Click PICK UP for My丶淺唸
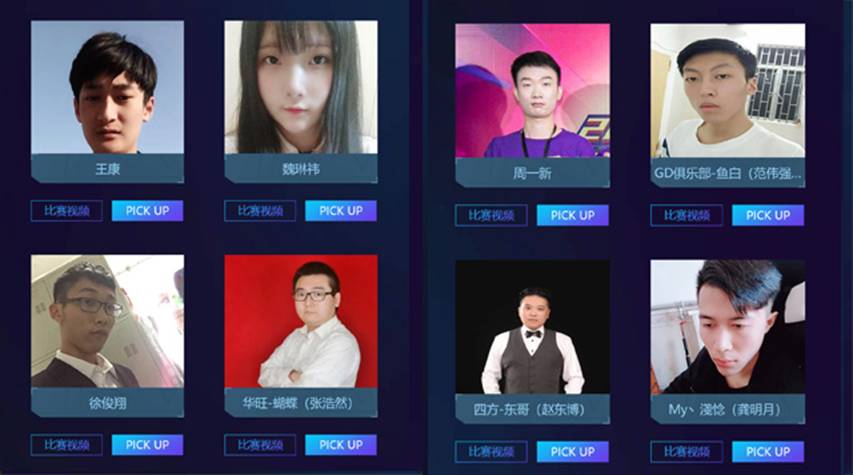The width and height of the screenshot is (853, 475). coord(768,452)
